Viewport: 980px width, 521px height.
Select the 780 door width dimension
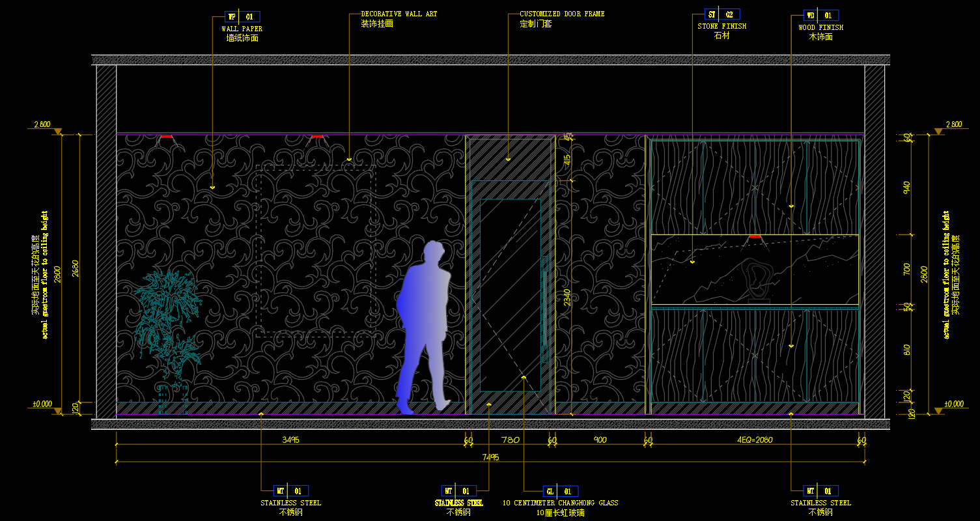point(511,440)
